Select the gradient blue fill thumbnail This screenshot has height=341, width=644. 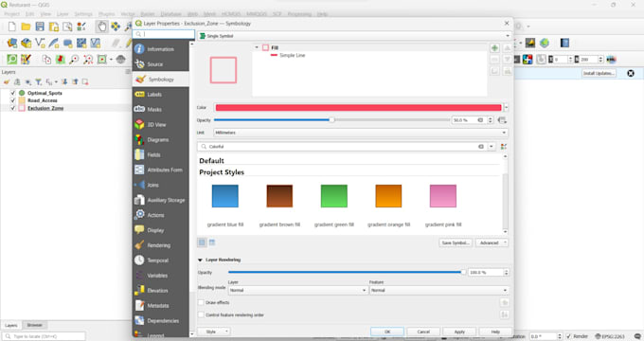tap(225, 196)
